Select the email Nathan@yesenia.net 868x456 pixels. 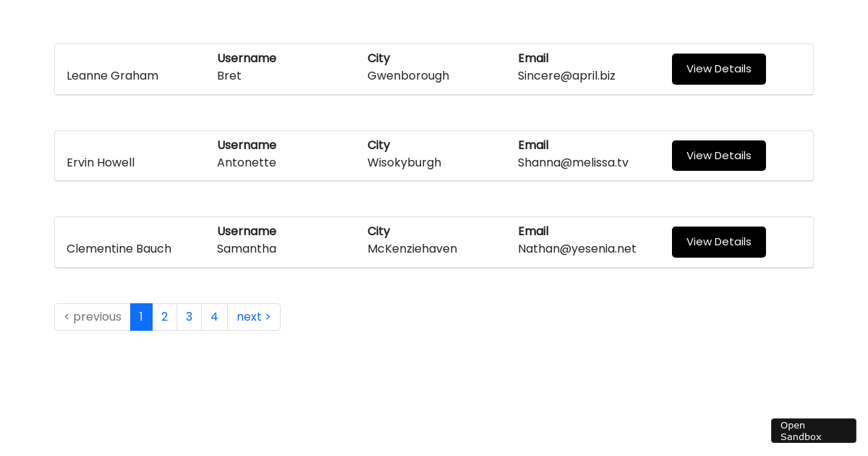576,249
